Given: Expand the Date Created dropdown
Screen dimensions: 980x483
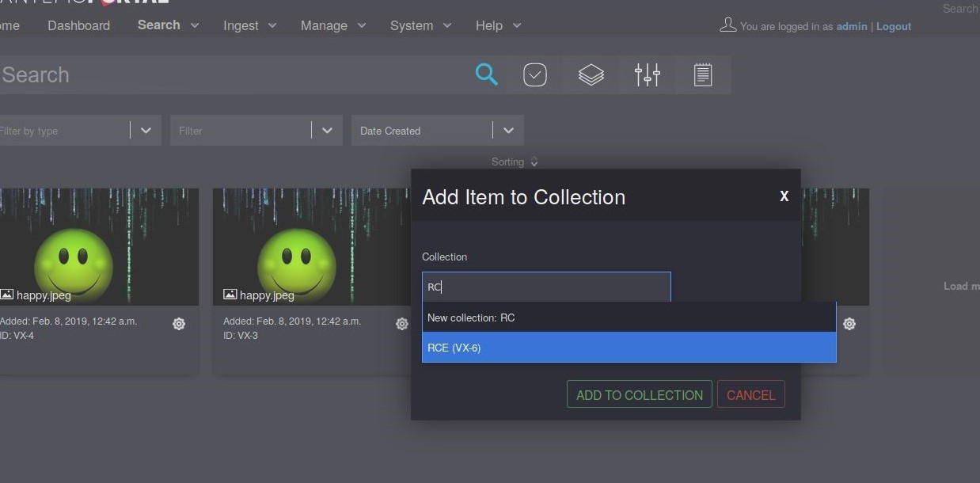Looking at the screenshot, I should [x=508, y=131].
